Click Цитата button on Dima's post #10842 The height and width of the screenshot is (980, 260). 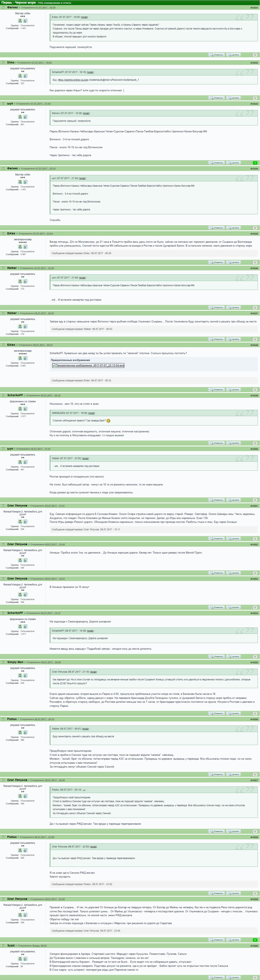[233, 98]
